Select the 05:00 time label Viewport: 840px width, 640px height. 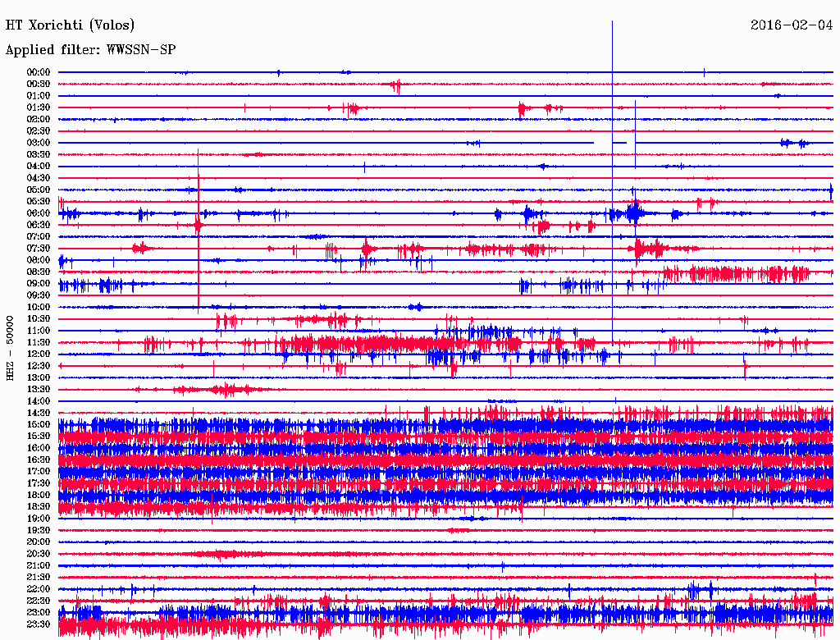tap(39, 190)
